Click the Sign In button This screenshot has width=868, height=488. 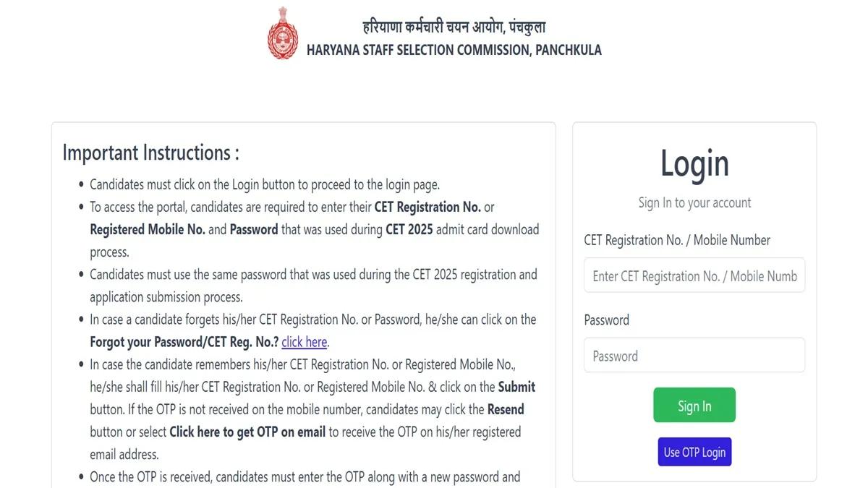[694, 406]
